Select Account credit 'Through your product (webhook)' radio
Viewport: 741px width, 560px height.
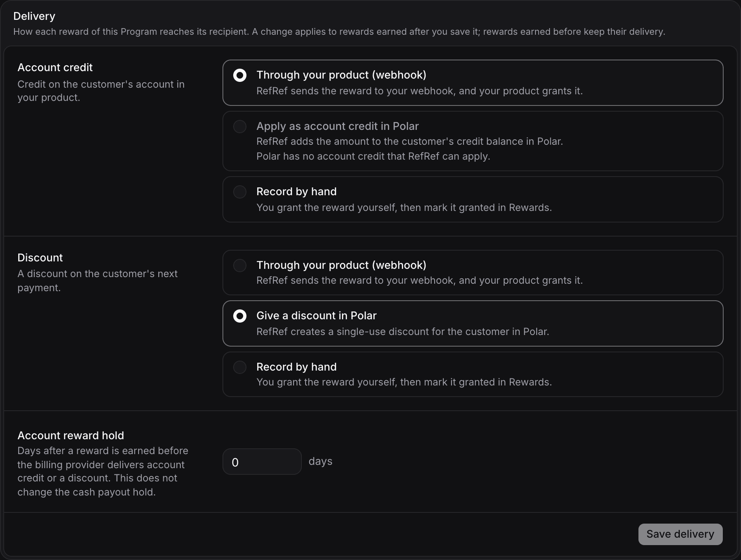pyautogui.click(x=240, y=75)
